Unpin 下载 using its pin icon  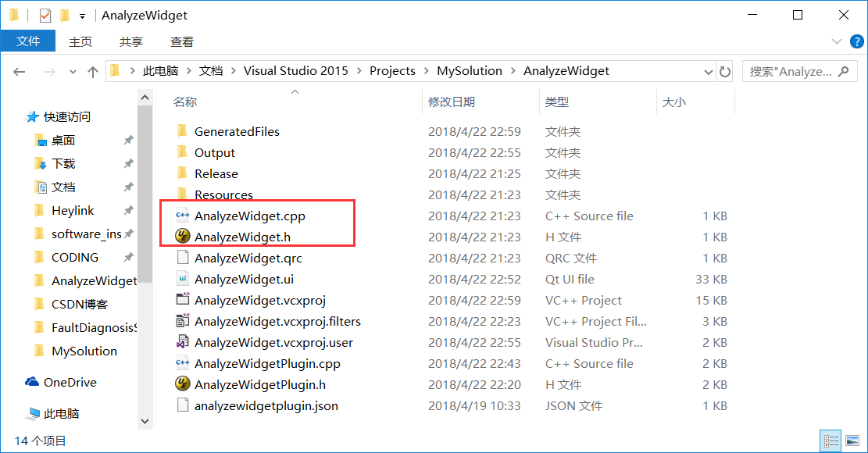(128, 164)
